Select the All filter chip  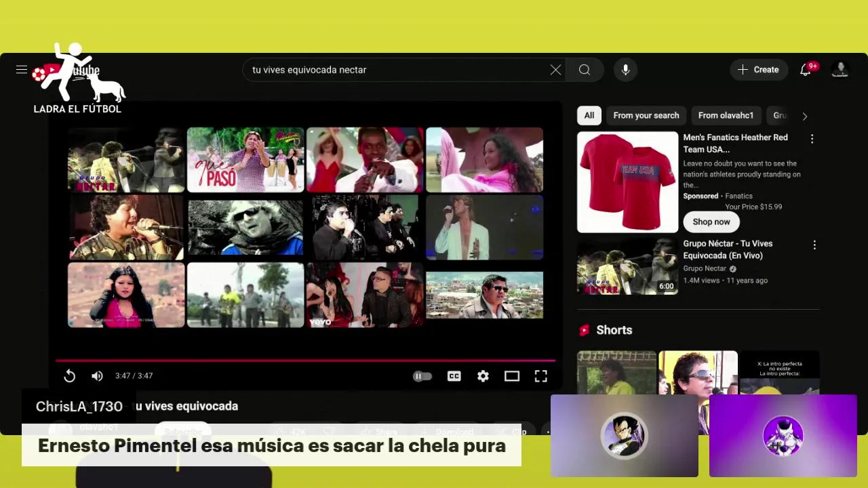[589, 115]
